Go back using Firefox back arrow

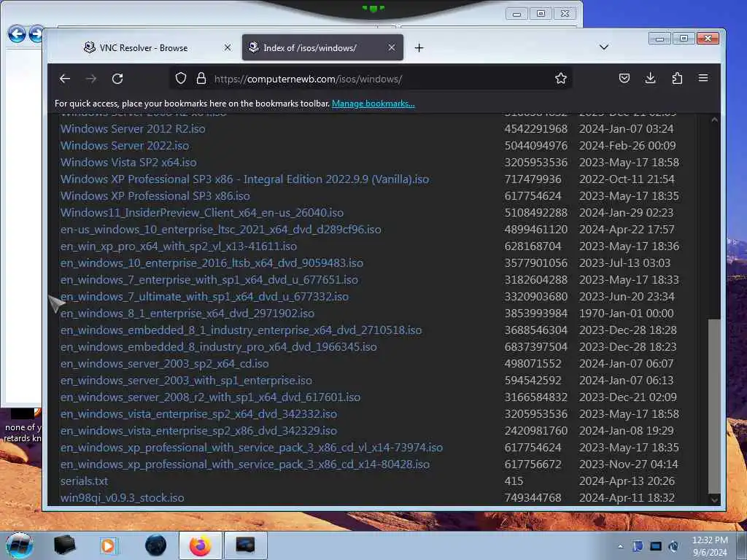click(x=65, y=79)
